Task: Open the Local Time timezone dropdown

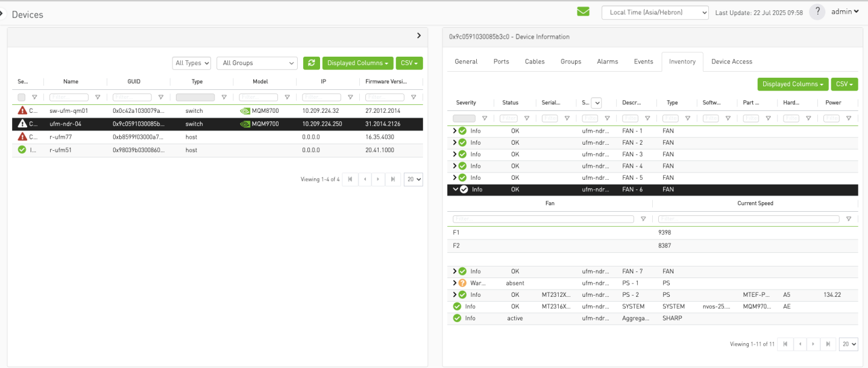Action: point(655,13)
